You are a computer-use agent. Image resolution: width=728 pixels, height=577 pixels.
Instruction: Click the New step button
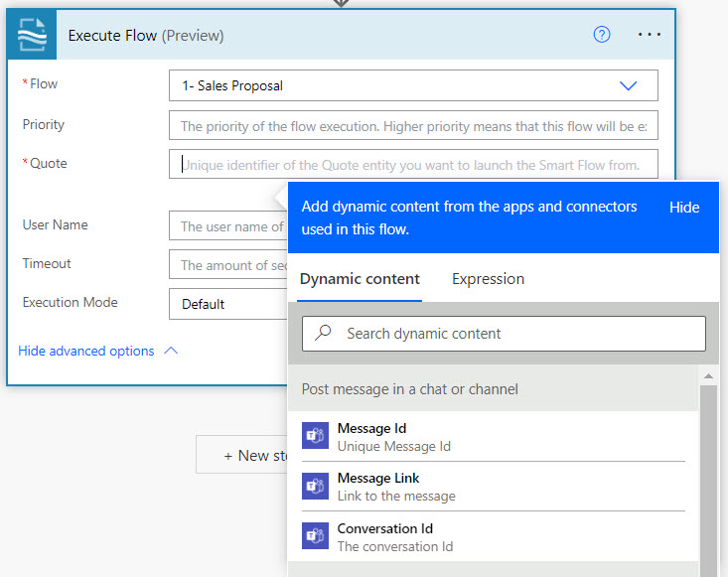tap(242, 455)
